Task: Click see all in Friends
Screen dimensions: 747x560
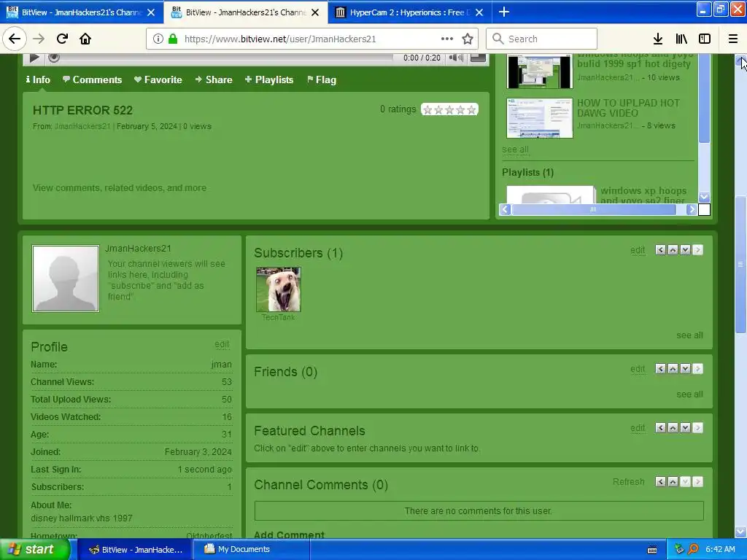Action: (689, 394)
